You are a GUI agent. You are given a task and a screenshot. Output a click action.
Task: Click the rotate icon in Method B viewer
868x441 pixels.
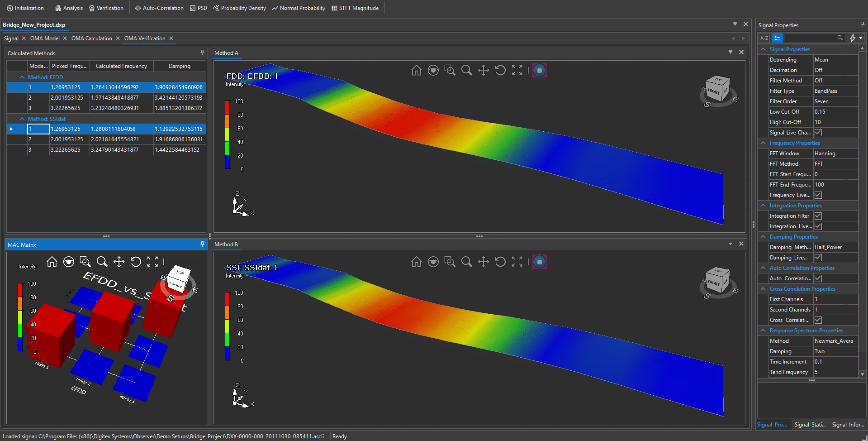tap(500, 262)
